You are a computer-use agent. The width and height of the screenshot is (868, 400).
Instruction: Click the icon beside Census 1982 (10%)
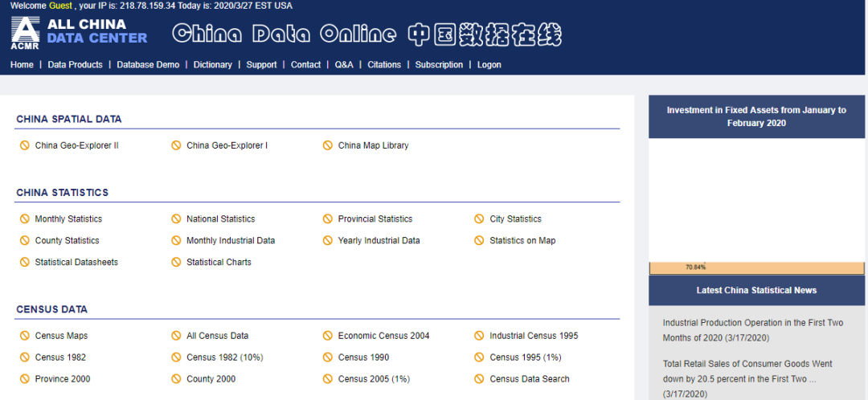pos(176,357)
